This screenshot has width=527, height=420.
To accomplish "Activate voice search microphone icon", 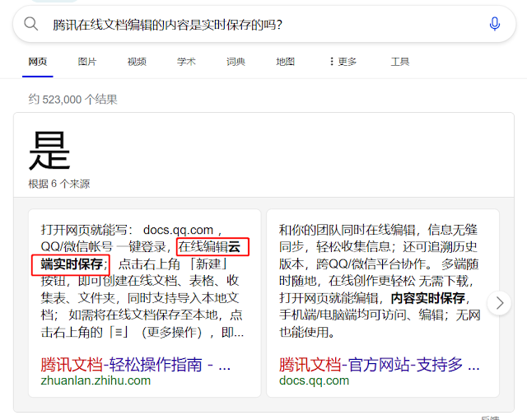I will click(494, 24).
